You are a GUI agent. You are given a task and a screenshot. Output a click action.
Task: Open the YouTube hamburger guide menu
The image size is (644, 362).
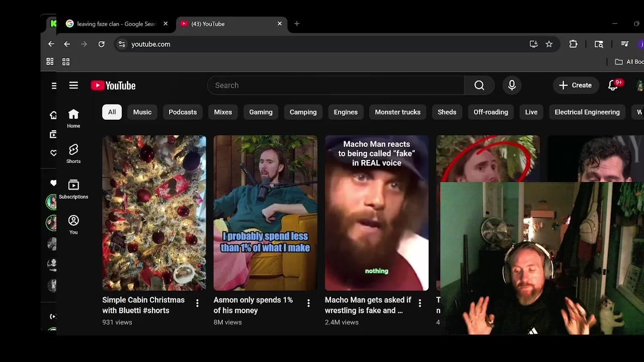pos(73,85)
